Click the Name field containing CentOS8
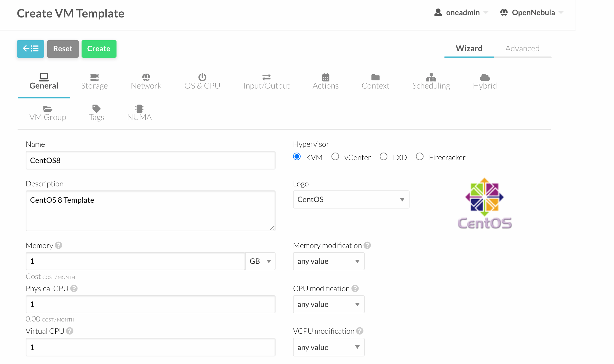The image size is (614, 364). tap(151, 160)
